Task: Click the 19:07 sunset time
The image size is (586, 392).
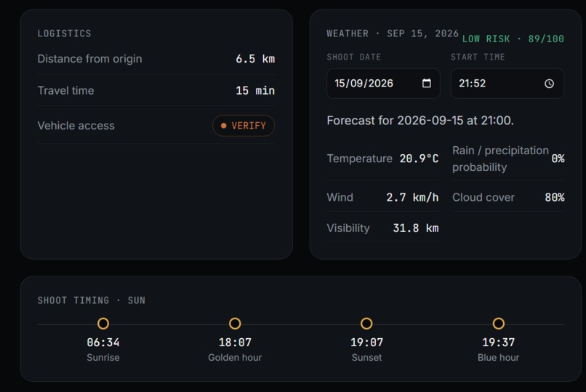Action: tap(366, 343)
